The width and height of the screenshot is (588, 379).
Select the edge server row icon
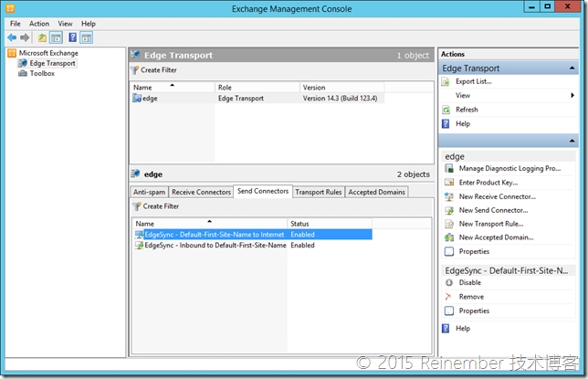pos(137,99)
